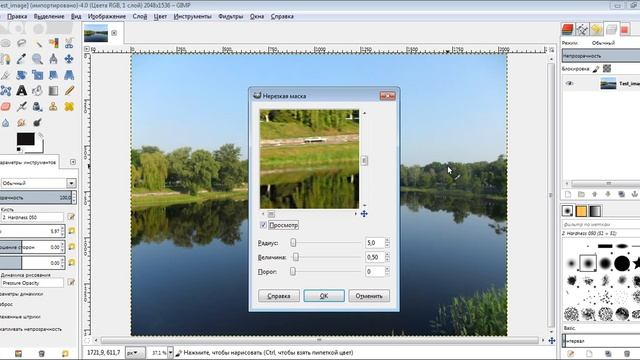Click the Порог slider handle
The image size is (640, 360).
click(293, 271)
